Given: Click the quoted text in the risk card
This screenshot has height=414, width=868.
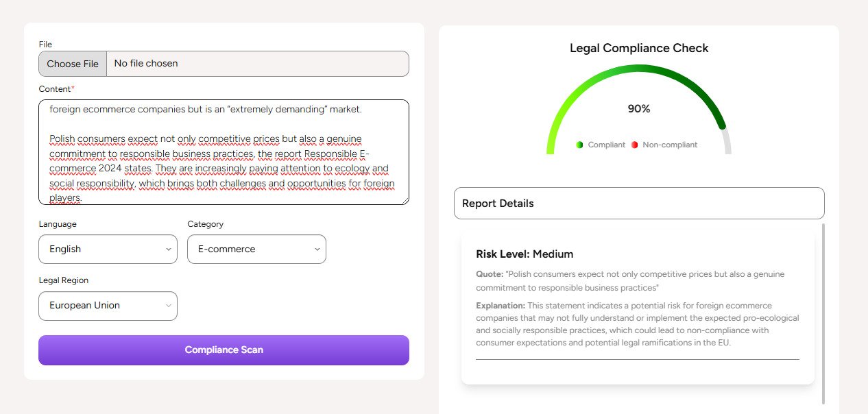Looking at the screenshot, I should 630,280.
